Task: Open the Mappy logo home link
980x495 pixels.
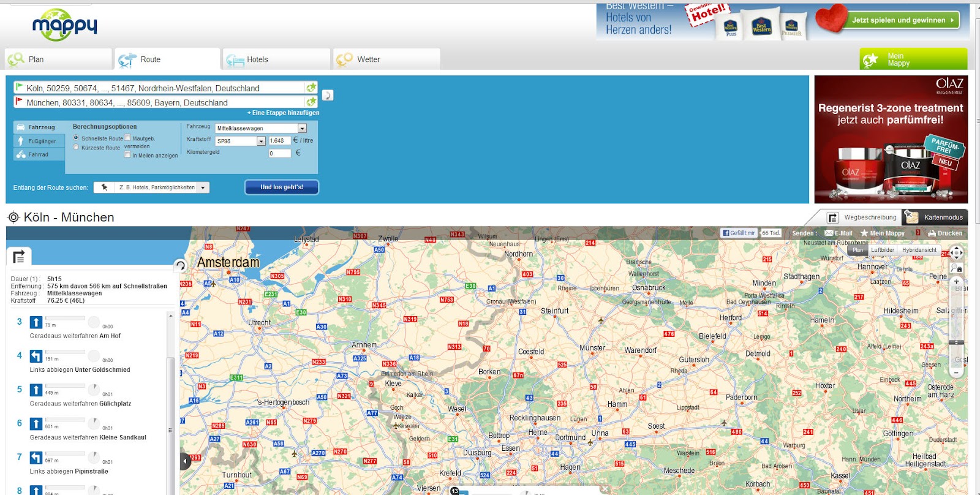Action: [x=64, y=25]
